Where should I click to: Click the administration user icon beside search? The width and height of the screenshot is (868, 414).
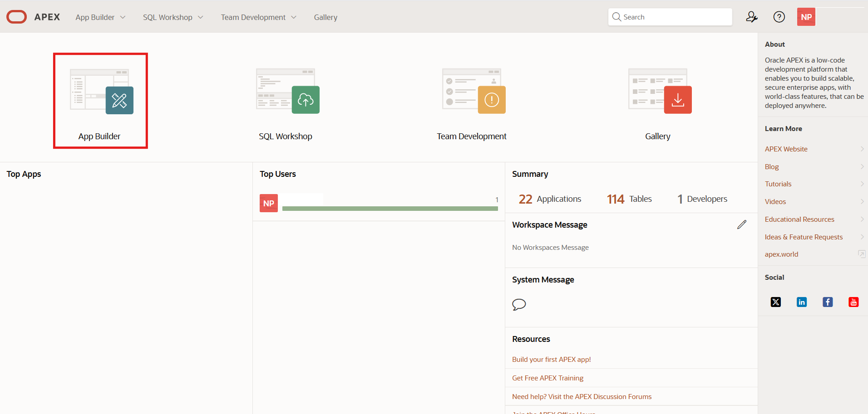[751, 17]
